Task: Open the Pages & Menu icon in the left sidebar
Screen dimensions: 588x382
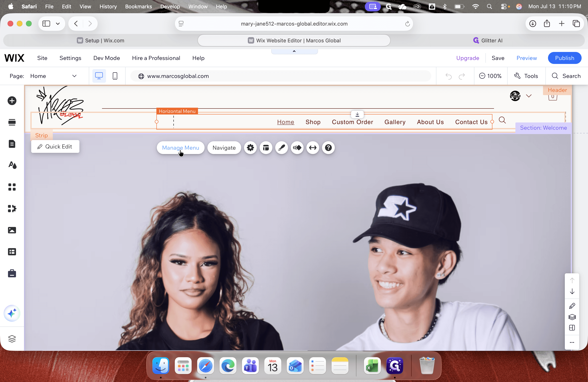Action: [x=12, y=144]
